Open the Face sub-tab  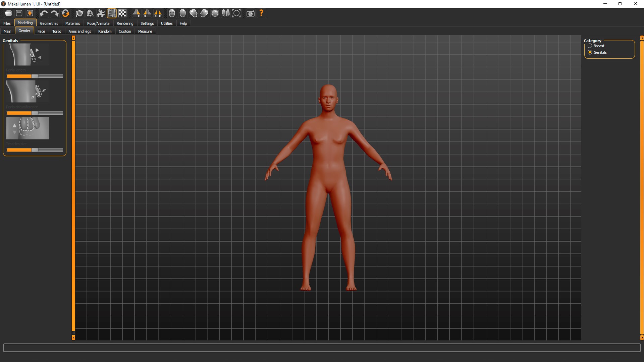[41, 32]
